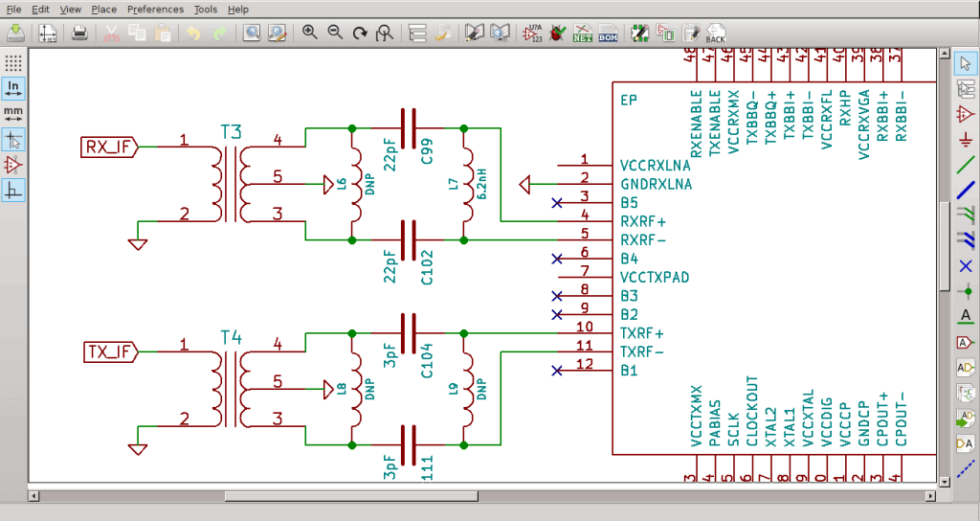Click the vertical scrollbar down arrow

945,482
